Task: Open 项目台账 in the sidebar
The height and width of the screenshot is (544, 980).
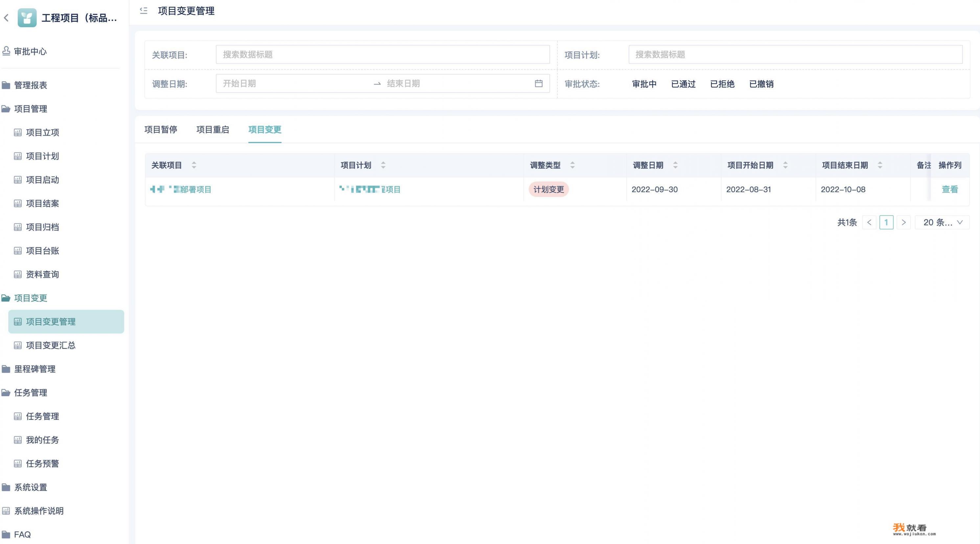Action: (x=36, y=251)
